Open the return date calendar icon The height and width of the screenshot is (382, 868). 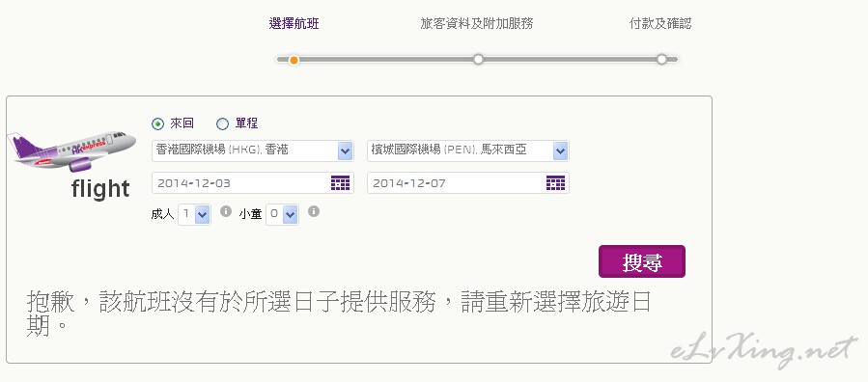(556, 183)
